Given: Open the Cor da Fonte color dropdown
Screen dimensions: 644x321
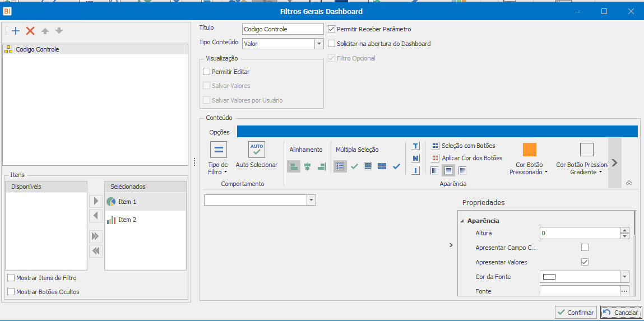Looking at the screenshot, I should click(x=625, y=277).
